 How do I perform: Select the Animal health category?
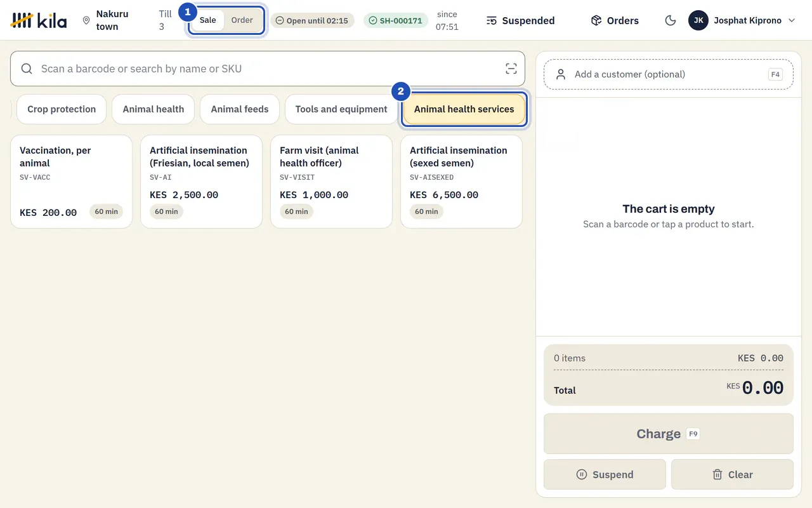[x=154, y=109]
